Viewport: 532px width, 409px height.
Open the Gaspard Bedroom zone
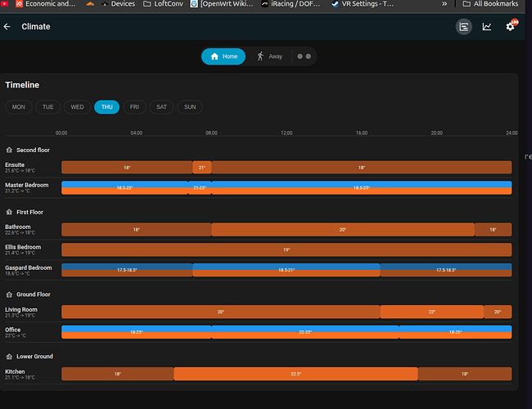tap(28, 267)
